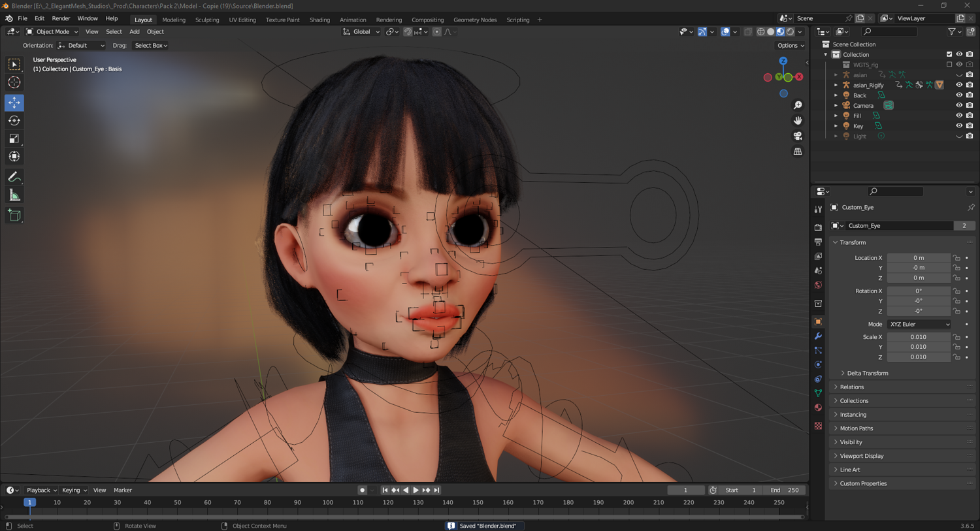Viewport: 980px width, 531px height.
Task: Toggle viewport overlays button
Action: [725, 31]
